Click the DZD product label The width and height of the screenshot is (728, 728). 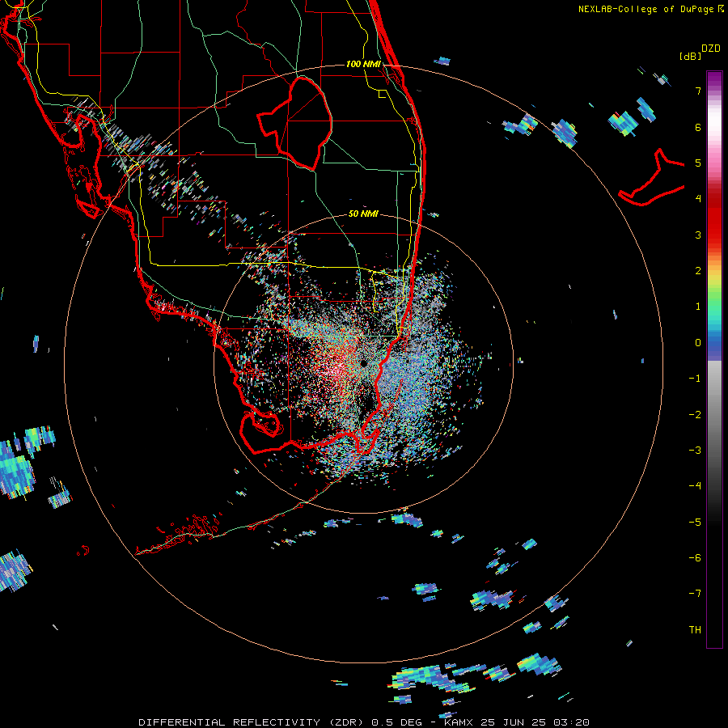tap(710, 49)
